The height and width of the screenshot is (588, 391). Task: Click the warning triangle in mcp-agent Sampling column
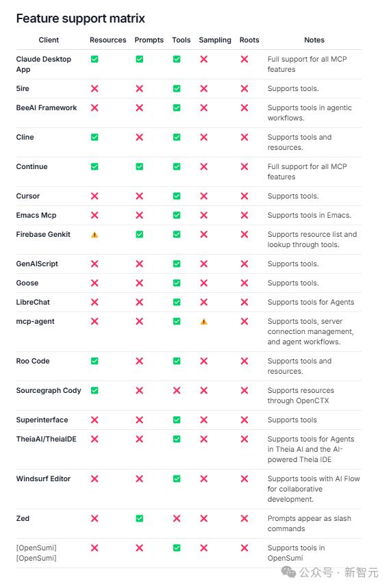[204, 321]
